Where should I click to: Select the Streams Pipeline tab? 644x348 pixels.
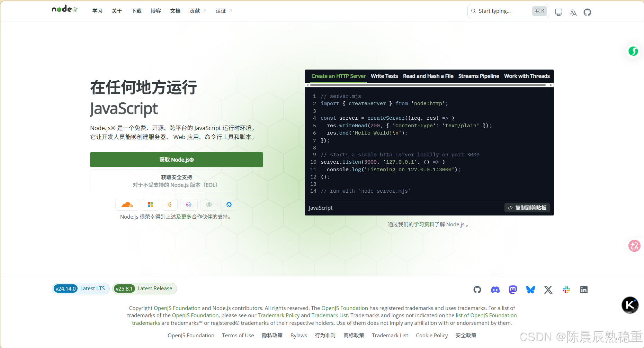478,76
